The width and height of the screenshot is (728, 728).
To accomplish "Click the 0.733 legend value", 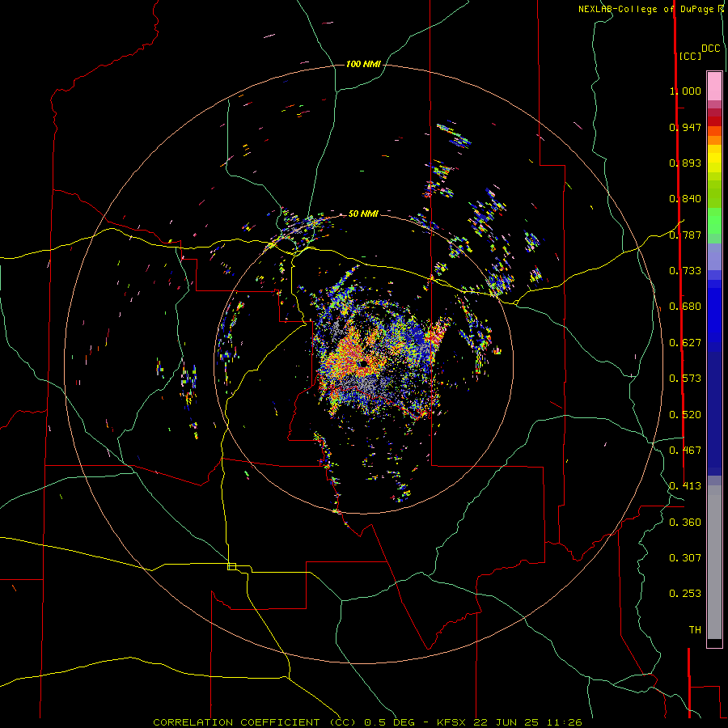I will click(685, 271).
